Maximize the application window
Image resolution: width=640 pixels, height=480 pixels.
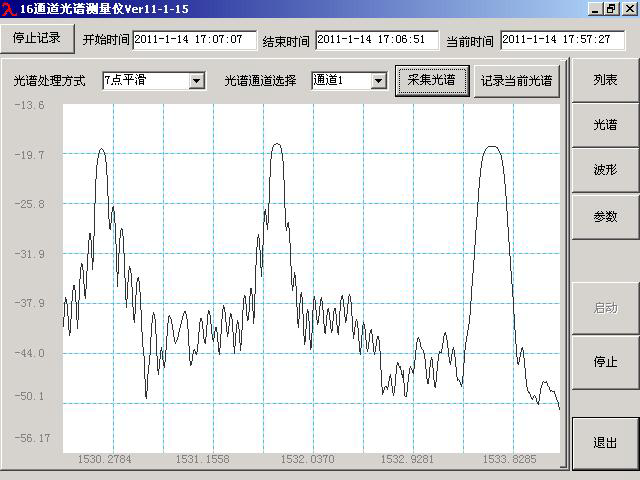coord(611,8)
